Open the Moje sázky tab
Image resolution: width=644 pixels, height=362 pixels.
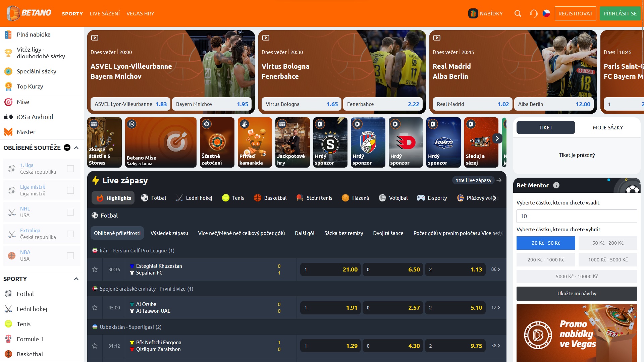[x=608, y=127]
